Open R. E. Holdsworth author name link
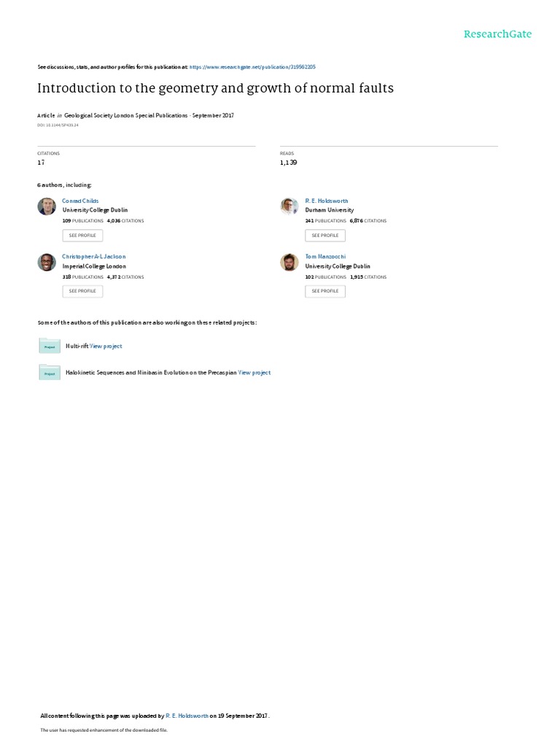This screenshot has width=560, height=747. pyautogui.click(x=327, y=201)
